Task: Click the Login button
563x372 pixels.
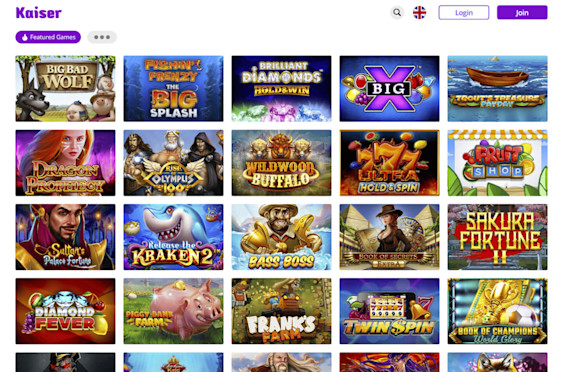Action: (x=464, y=13)
